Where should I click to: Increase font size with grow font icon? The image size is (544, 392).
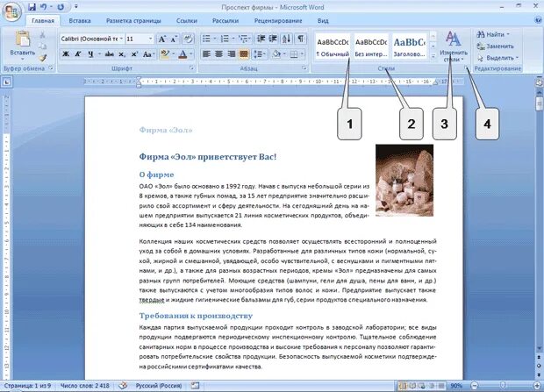[162, 39]
